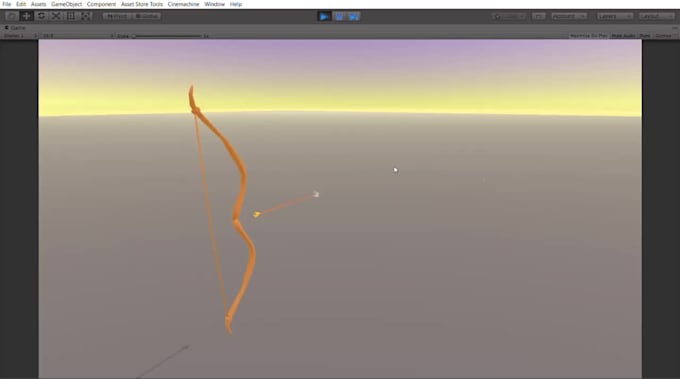This screenshot has height=379, width=680.
Task: Open the Game tab options menu icon
Action: [x=675, y=28]
